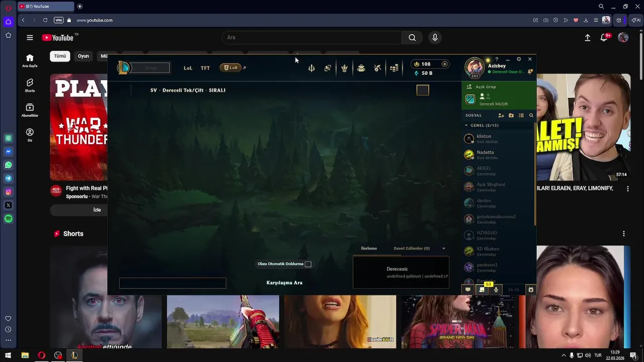Viewport: 644px width, 362px height.
Task: Open WhatsApp in Opera sidebar
Action: point(9,165)
